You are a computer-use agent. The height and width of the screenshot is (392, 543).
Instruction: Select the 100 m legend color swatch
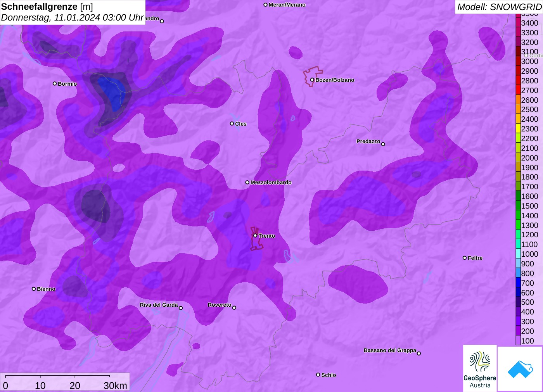click(518, 340)
